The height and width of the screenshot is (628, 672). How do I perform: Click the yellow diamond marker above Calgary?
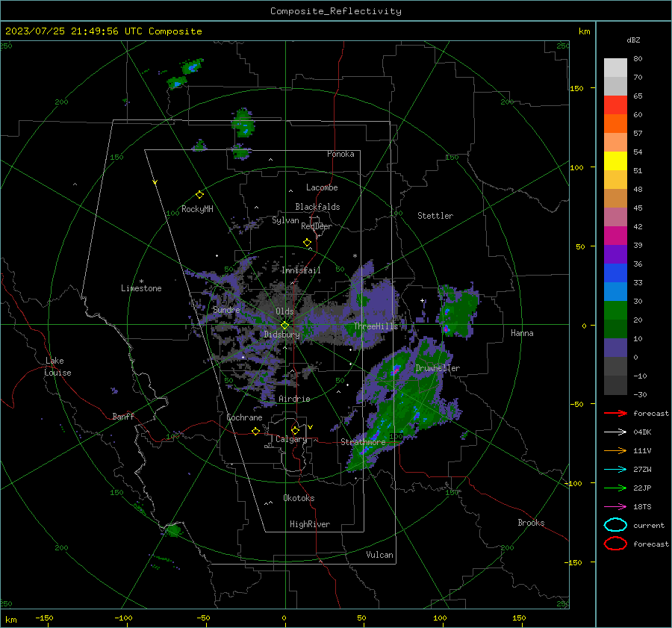(295, 430)
